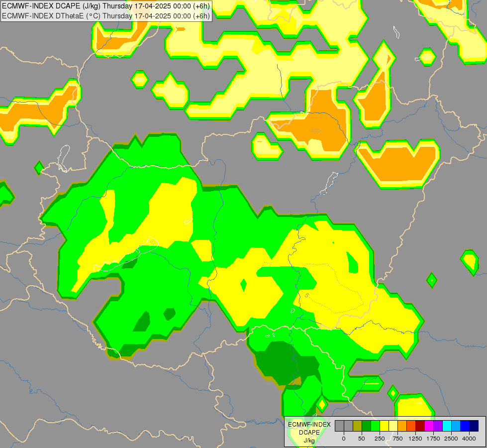Click the purple swatch starting at 1750
Viewport: 487px width, 448px height.
tap(438, 426)
